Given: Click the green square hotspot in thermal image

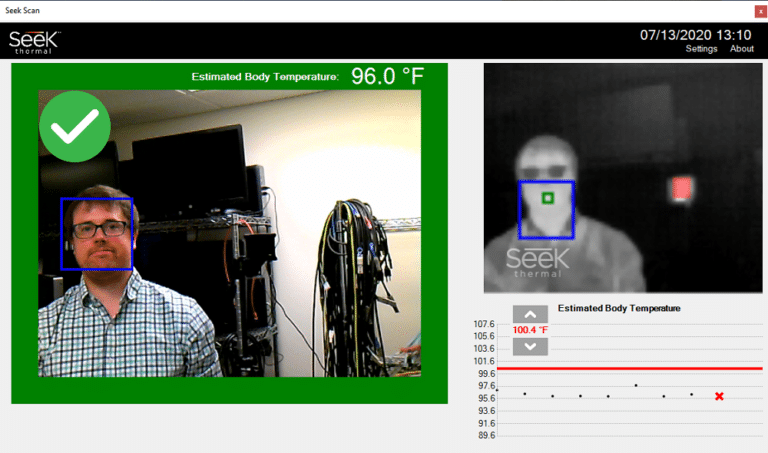Looking at the screenshot, I should [x=548, y=198].
